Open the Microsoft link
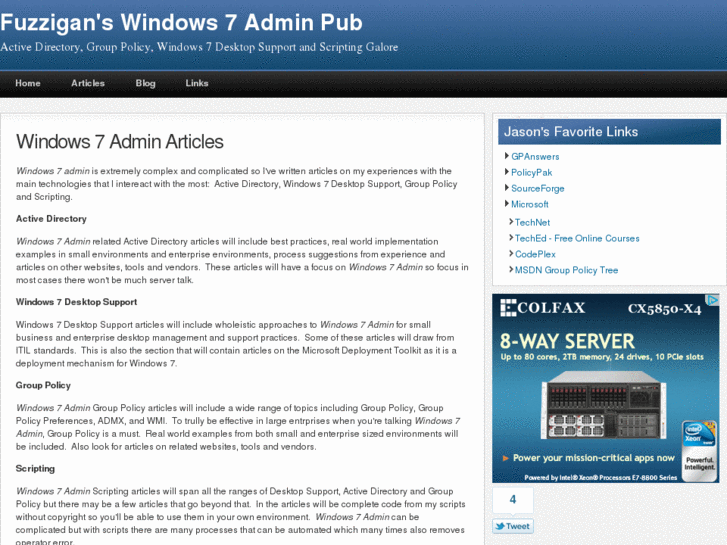 529,204
